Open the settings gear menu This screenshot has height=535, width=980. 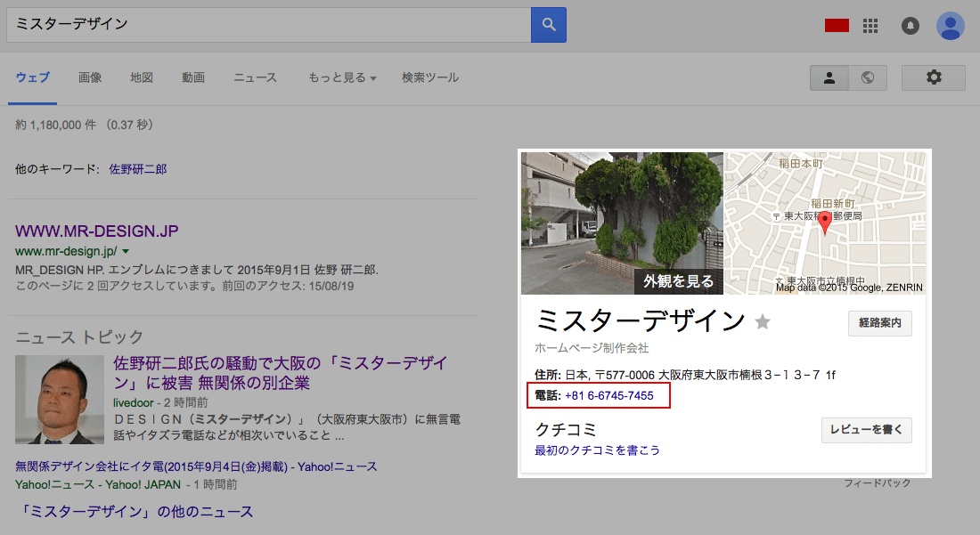[x=933, y=77]
